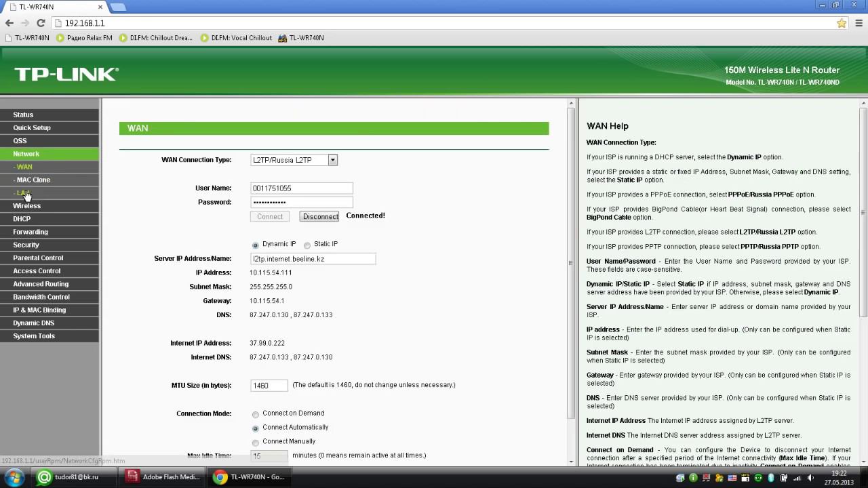Bookmark this page with the star icon
This screenshot has height=488, width=868.
[842, 23]
